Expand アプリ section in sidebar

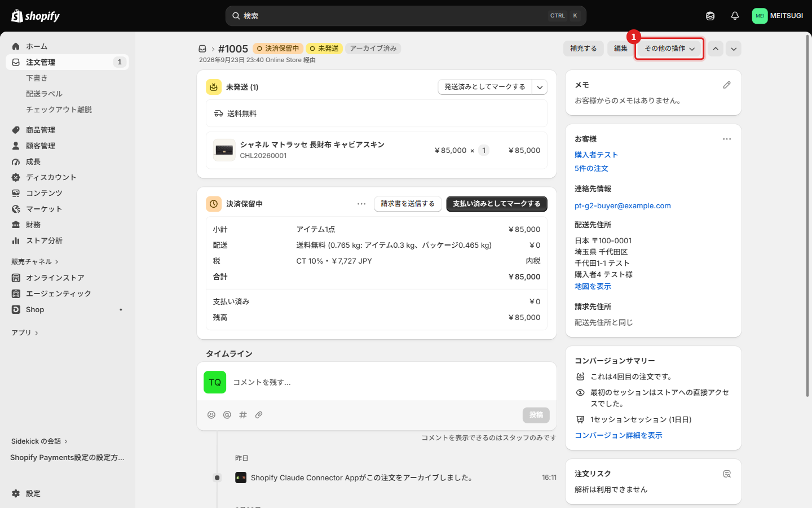pos(25,332)
